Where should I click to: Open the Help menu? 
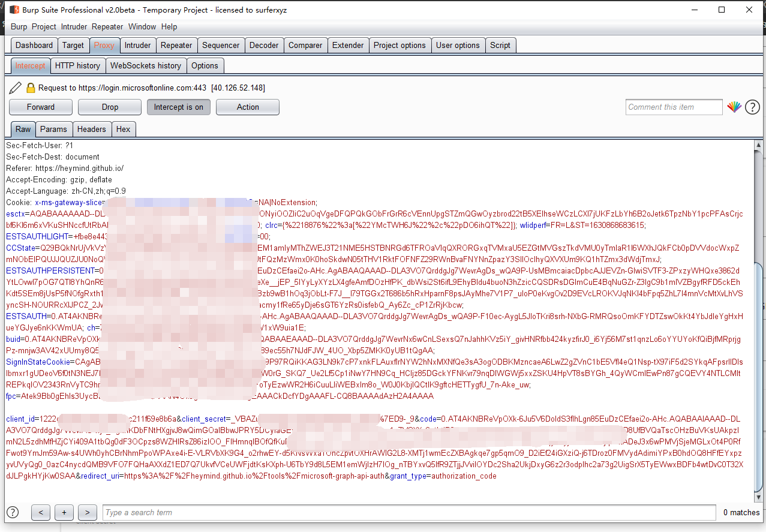[169, 26]
